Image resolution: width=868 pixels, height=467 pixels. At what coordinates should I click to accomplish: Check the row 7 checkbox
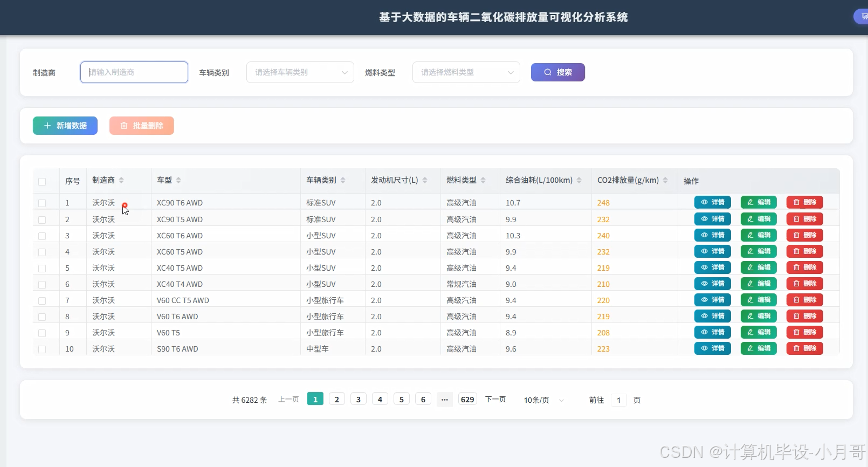click(x=42, y=301)
